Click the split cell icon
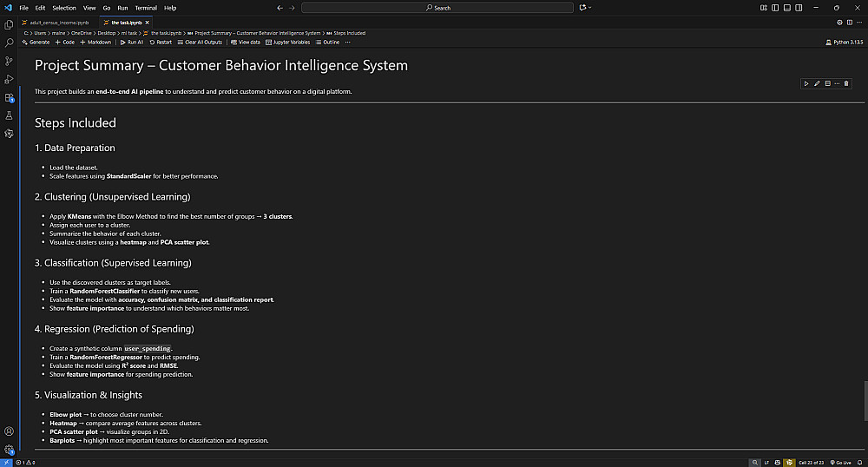Image resolution: width=868 pixels, height=467 pixels. point(827,83)
